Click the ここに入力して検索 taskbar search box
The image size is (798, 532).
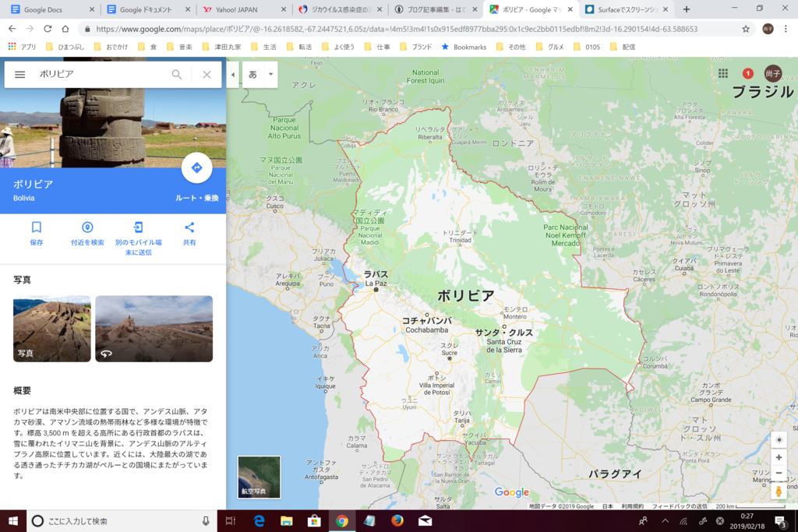coord(122,521)
